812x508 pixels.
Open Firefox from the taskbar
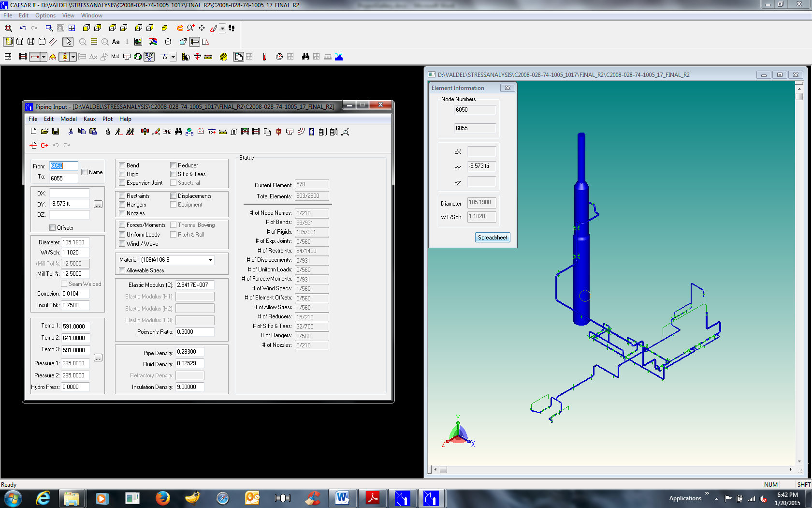tap(162, 498)
